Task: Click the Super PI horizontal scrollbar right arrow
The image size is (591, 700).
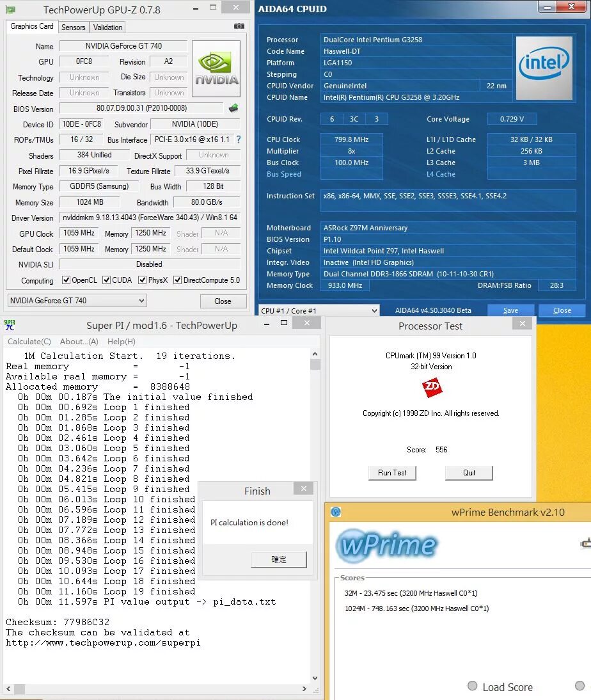Action: [304, 689]
